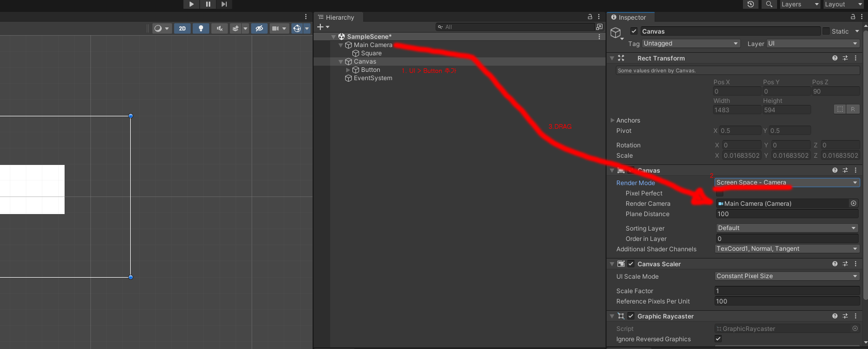Click the Step frame button

224,4
